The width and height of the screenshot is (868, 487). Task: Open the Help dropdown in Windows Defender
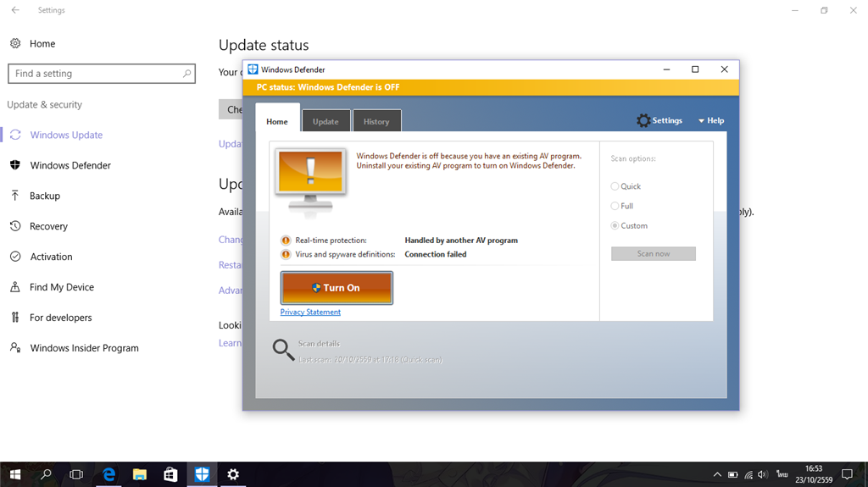point(711,120)
